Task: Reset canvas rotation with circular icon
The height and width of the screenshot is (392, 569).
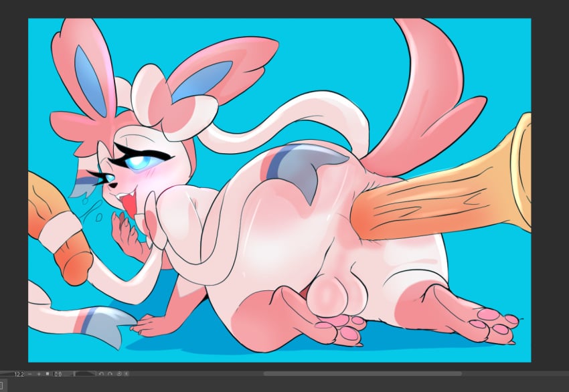Action: (119, 373)
